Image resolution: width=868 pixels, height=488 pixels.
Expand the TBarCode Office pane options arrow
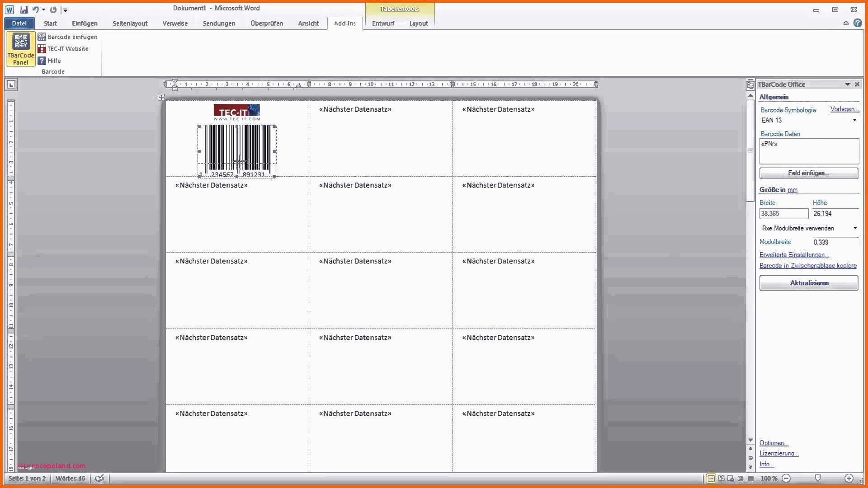pos(847,84)
